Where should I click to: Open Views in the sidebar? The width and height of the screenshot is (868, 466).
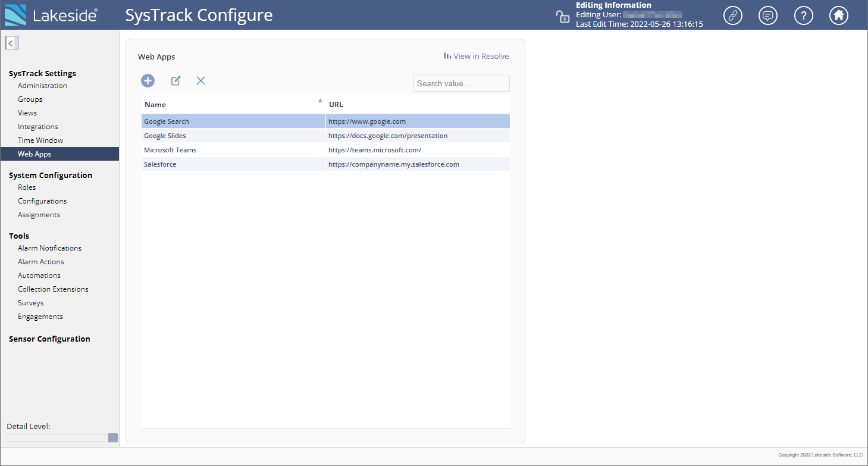(27, 113)
